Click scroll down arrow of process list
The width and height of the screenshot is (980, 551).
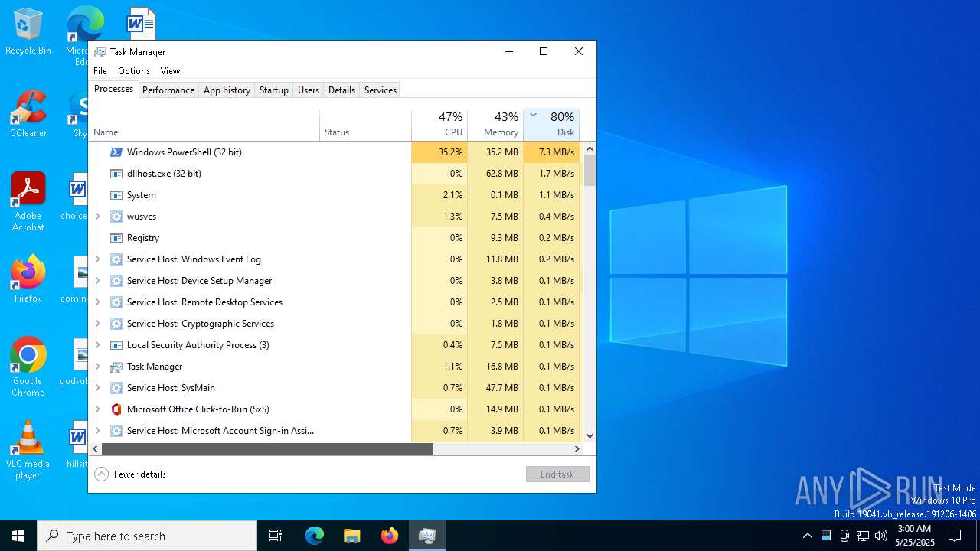590,436
